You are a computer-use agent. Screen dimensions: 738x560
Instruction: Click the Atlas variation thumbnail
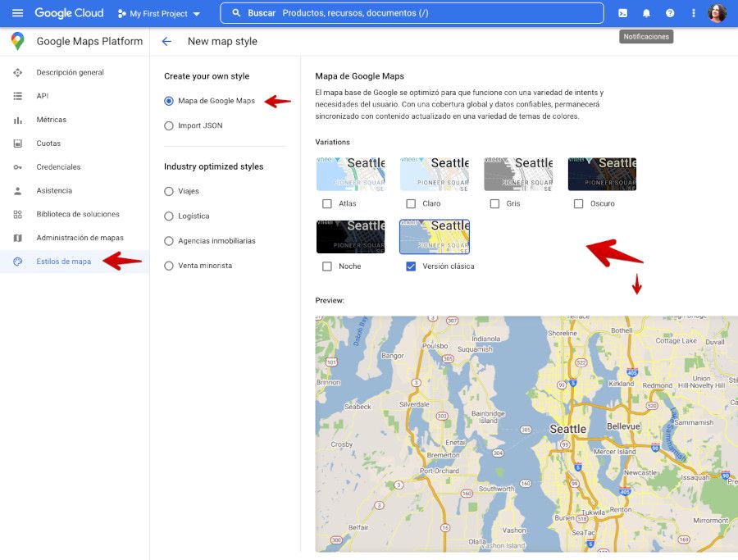[x=351, y=173]
